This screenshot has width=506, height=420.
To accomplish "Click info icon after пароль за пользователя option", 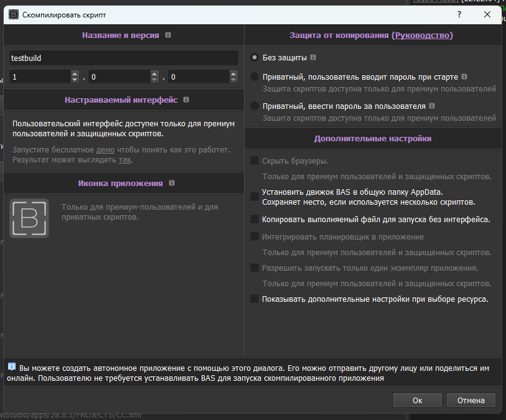I will [x=432, y=106].
